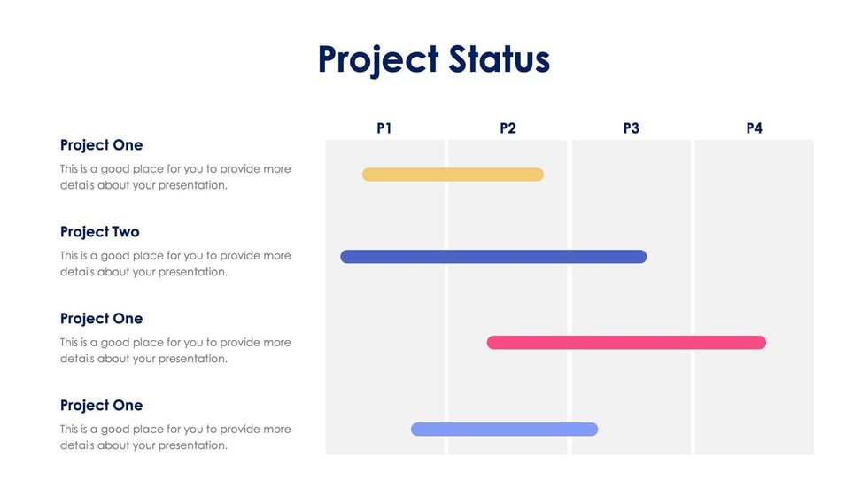
Task: Select Project One heading beside pink bar
Action: pos(101,319)
